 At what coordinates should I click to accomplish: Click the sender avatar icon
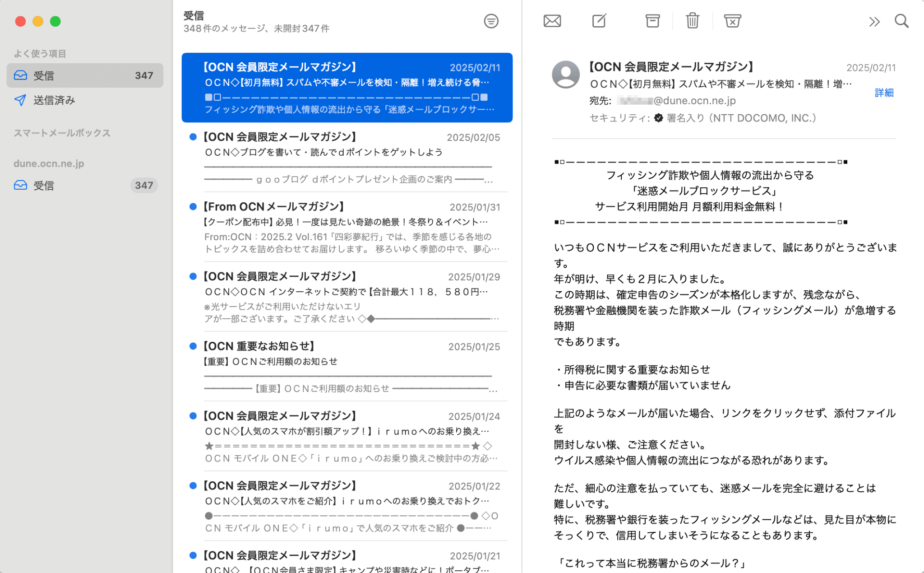pos(566,75)
